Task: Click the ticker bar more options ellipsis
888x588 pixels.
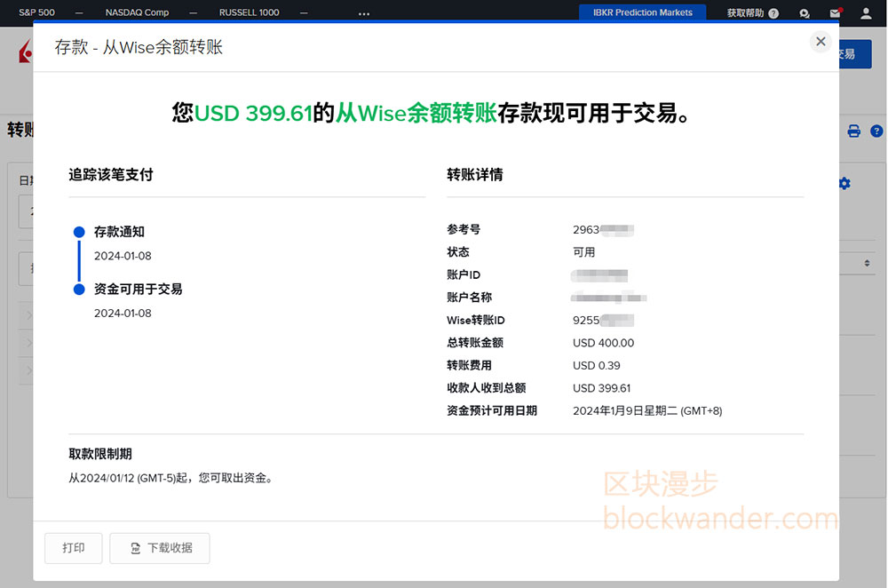Action: 363,13
